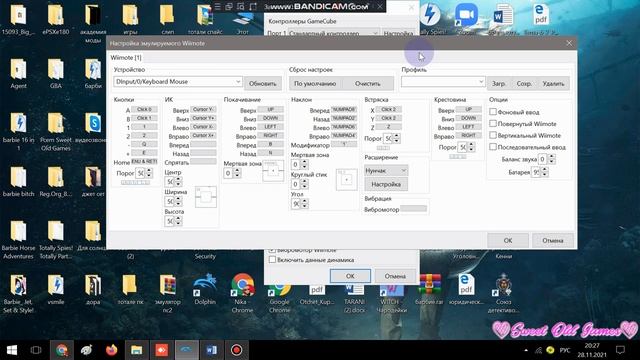This screenshot has width=640, height=360.
Task: Open File Explorer from the taskbar
Action: [x=136, y=350]
